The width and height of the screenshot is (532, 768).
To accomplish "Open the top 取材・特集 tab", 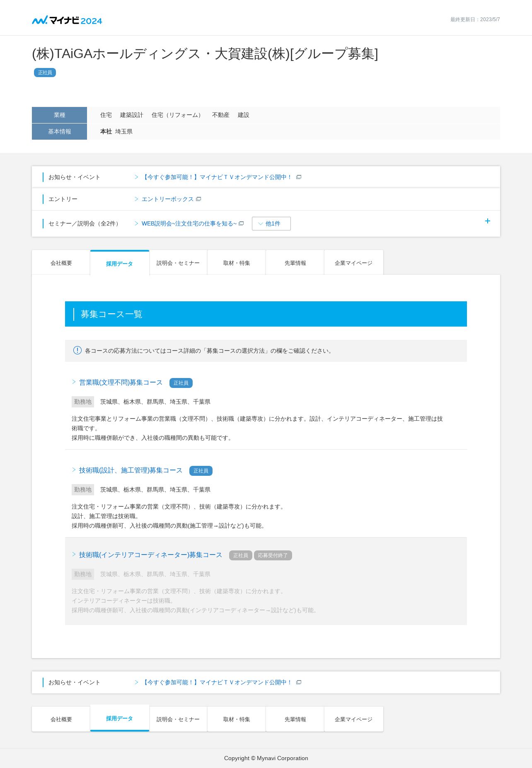I will [x=237, y=263].
